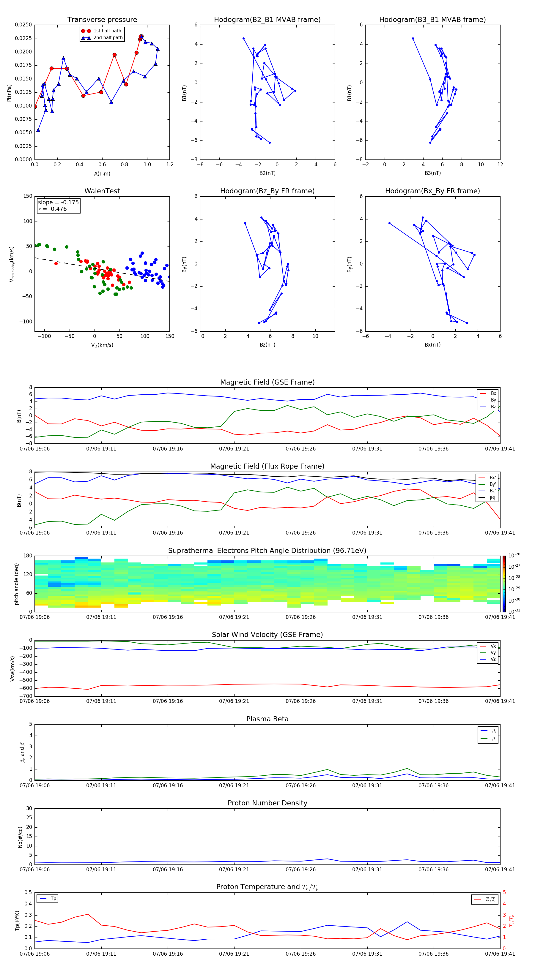Click the "Hodogram(B3_B1 MVAB frame)" title
535x980 pixels.
[x=432, y=20]
